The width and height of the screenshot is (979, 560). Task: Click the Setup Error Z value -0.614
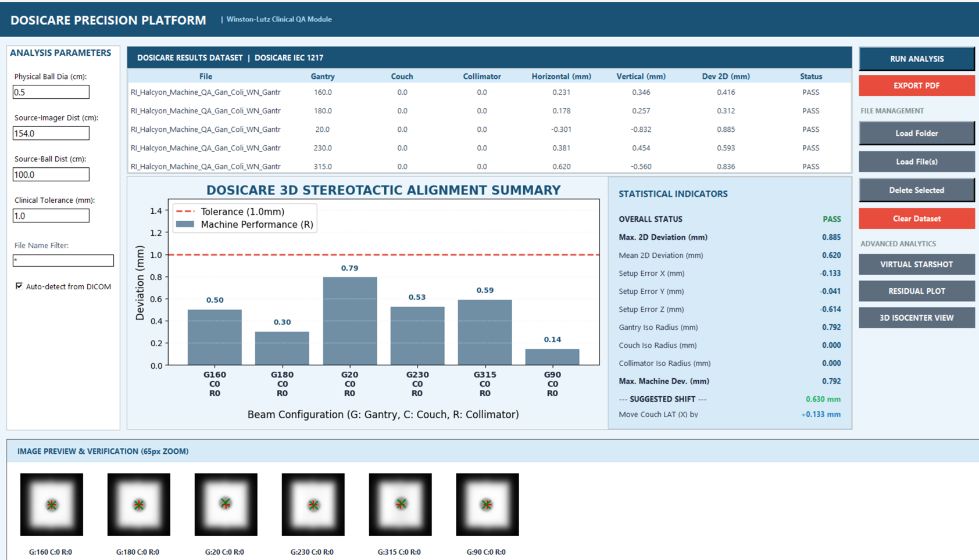[830, 309]
